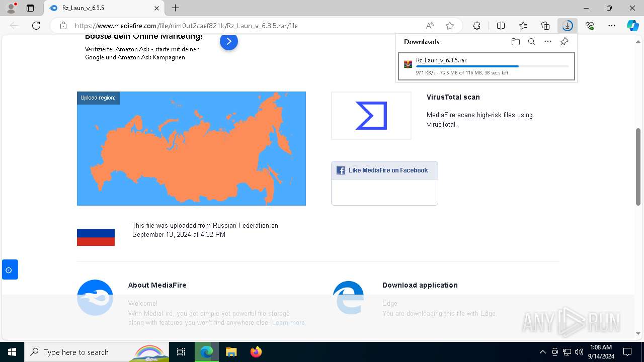This screenshot has width=644, height=362.
Task: Click the Download application heading
Action: [x=420, y=285]
